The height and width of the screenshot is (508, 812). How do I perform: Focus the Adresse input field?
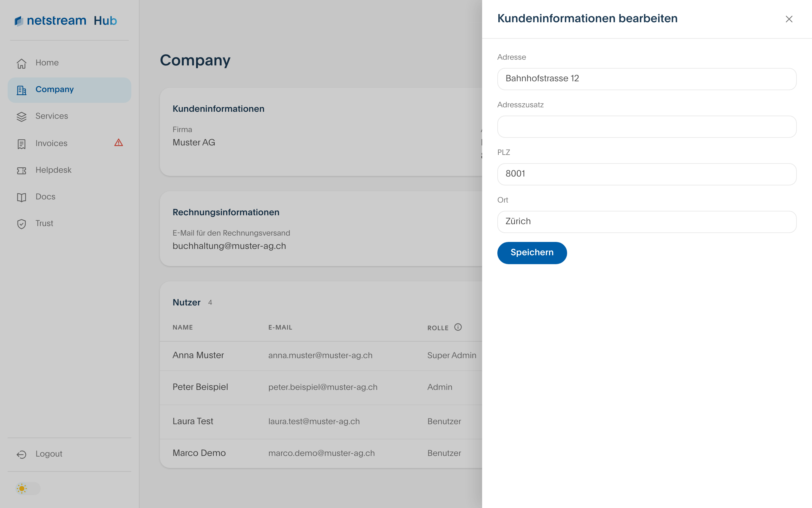coord(646,79)
